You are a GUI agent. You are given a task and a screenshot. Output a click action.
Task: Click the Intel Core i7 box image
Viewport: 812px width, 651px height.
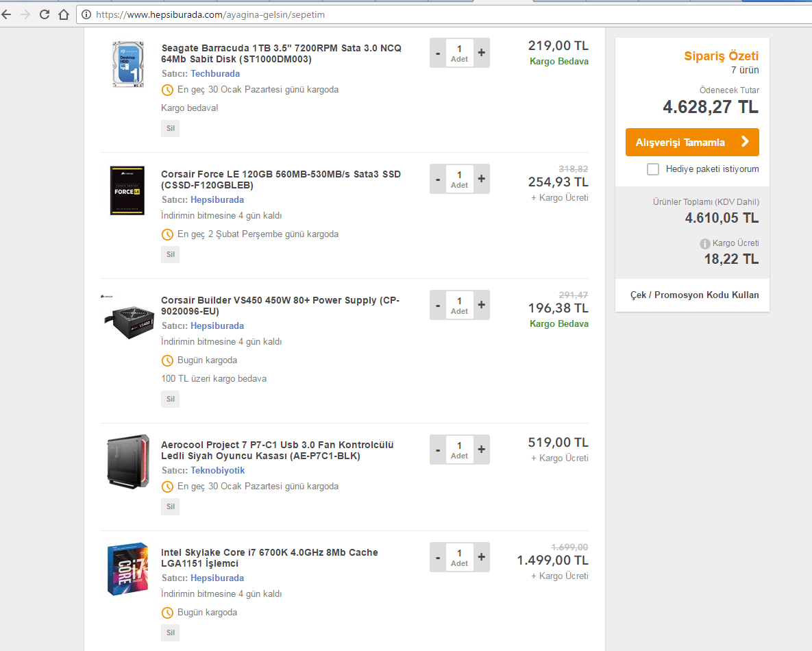pyautogui.click(x=128, y=569)
